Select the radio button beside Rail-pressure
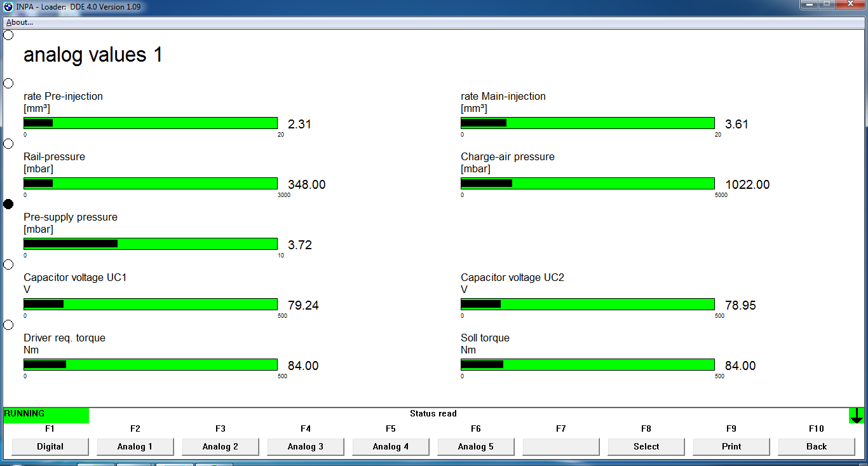The image size is (868, 466). (8, 144)
